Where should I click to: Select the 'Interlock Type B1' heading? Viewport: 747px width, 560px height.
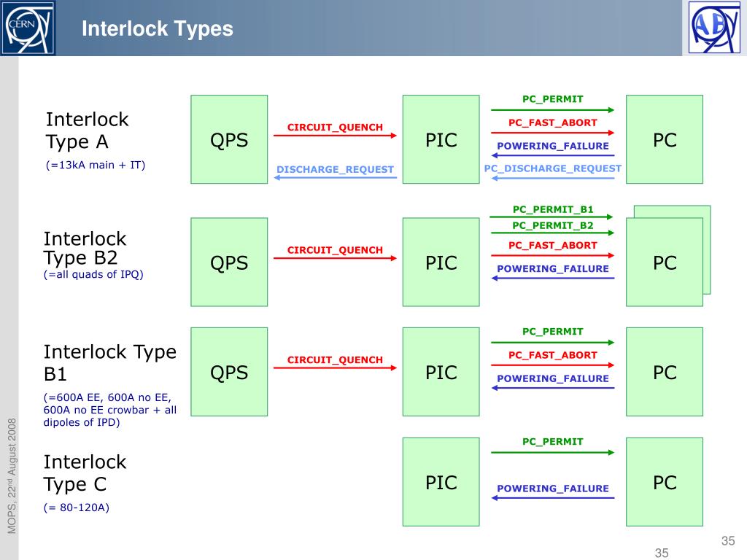[x=110, y=363]
